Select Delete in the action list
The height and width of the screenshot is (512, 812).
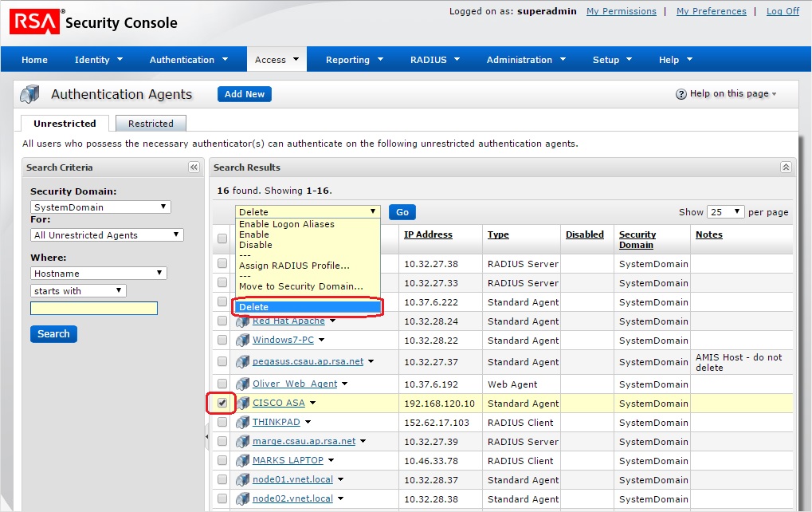pos(306,307)
